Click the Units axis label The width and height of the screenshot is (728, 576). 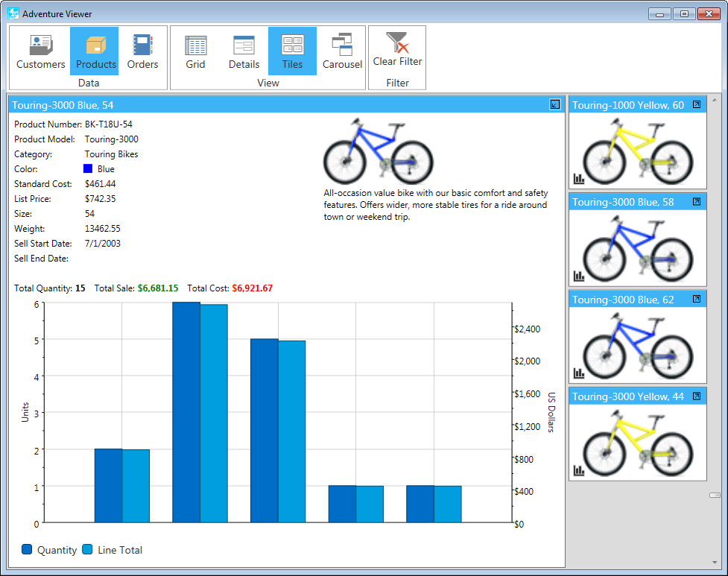tap(25, 412)
